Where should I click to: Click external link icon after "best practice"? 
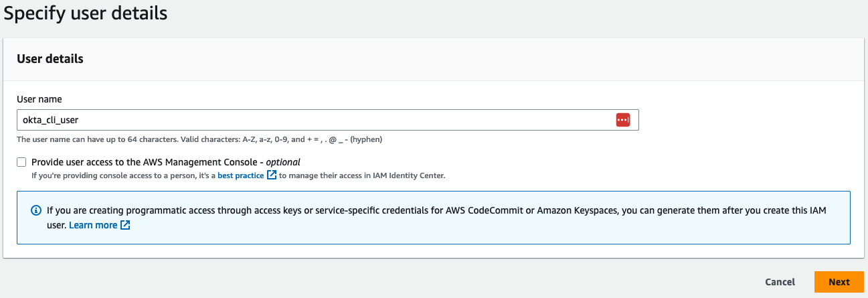click(x=271, y=175)
